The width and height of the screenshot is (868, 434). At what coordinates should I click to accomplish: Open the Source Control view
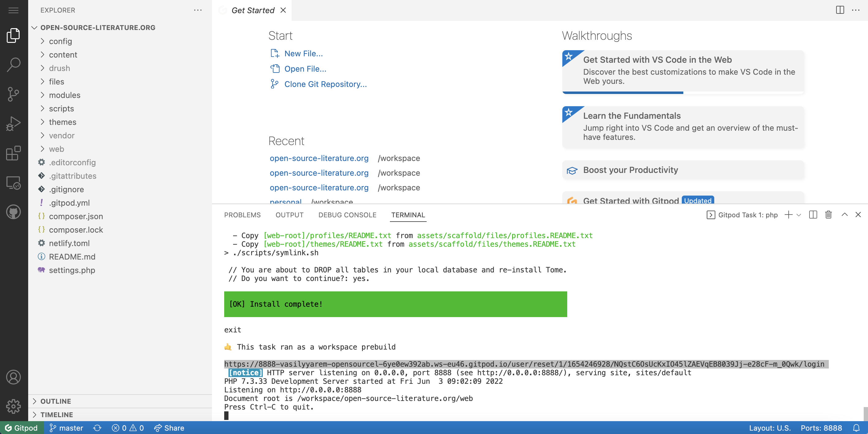13,94
